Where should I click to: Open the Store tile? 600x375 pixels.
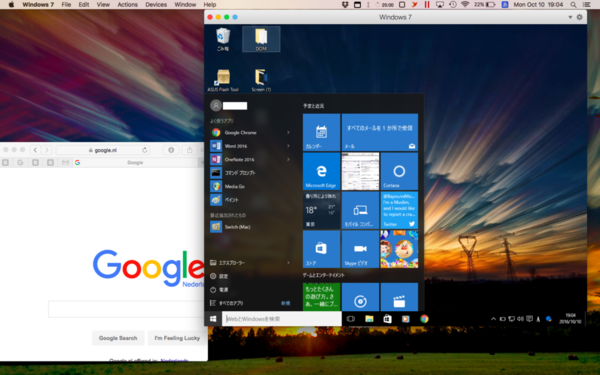pyautogui.click(x=321, y=249)
